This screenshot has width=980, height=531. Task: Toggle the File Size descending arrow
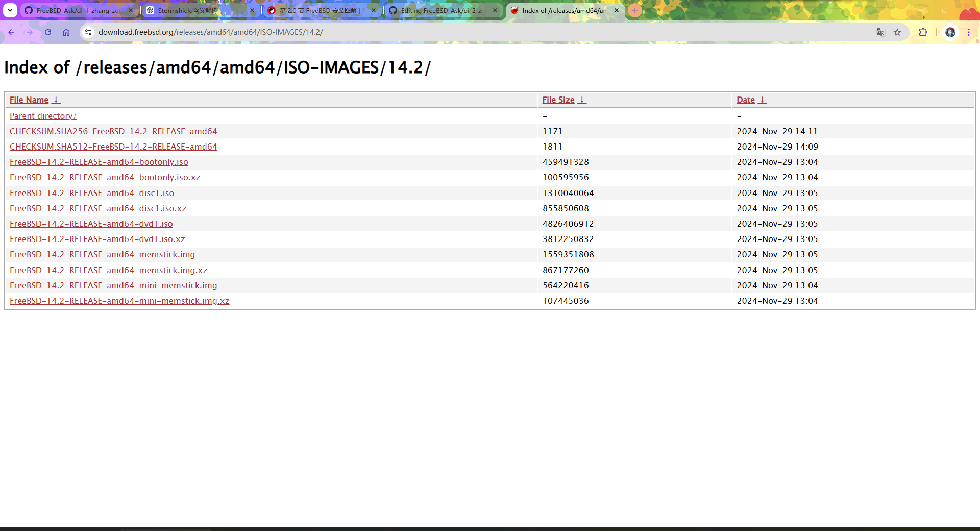coord(582,100)
